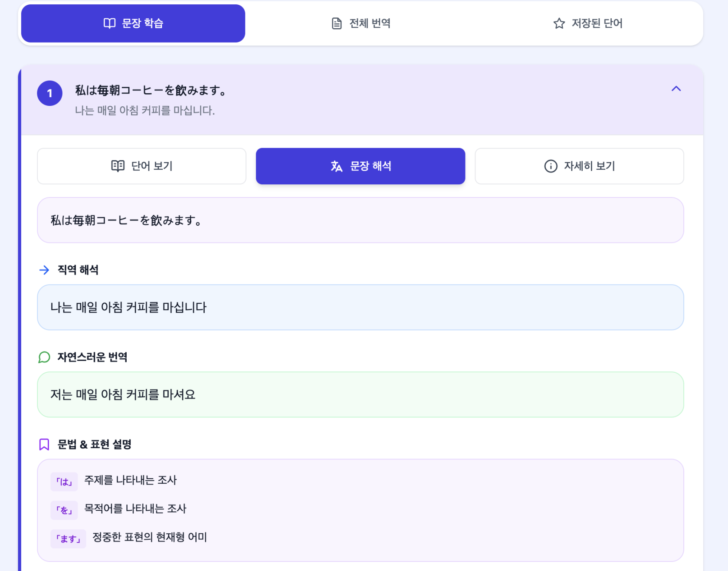Click the 「を」 grammar tag
The width and height of the screenshot is (728, 571).
click(x=64, y=510)
